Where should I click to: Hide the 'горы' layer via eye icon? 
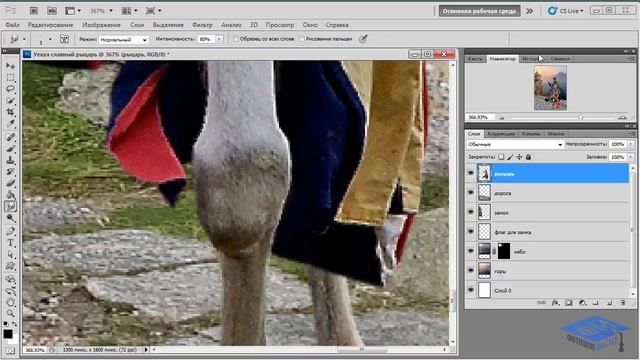[471, 270]
